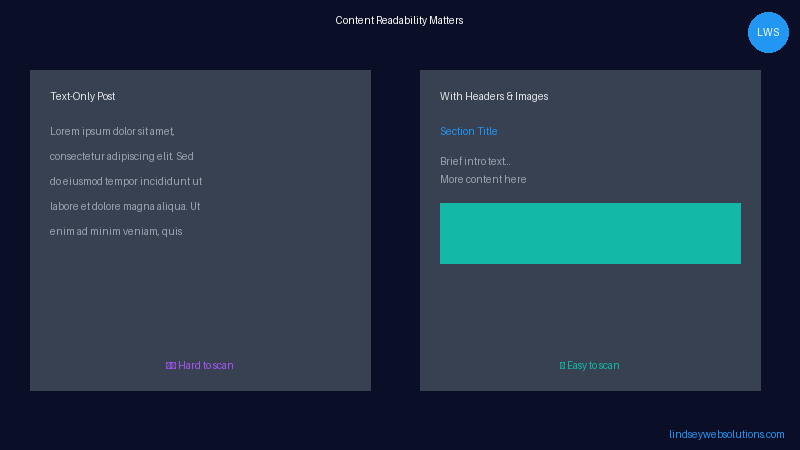Viewport: 800px width, 450px height.
Task: Click the Easy to scan label
Action: (x=593, y=365)
